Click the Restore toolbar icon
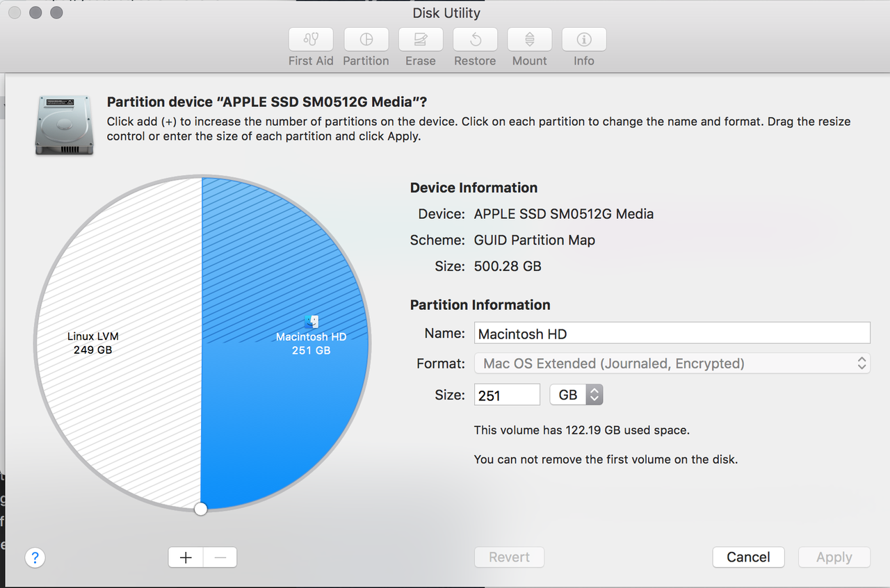This screenshot has height=588, width=890. [475, 40]
